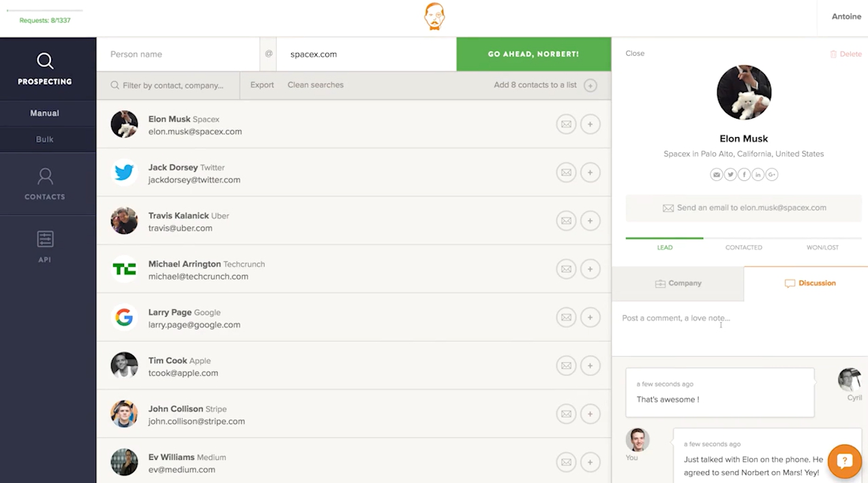
Task: Select the Jack Dorsey contact name
Action: coord(173,167)
